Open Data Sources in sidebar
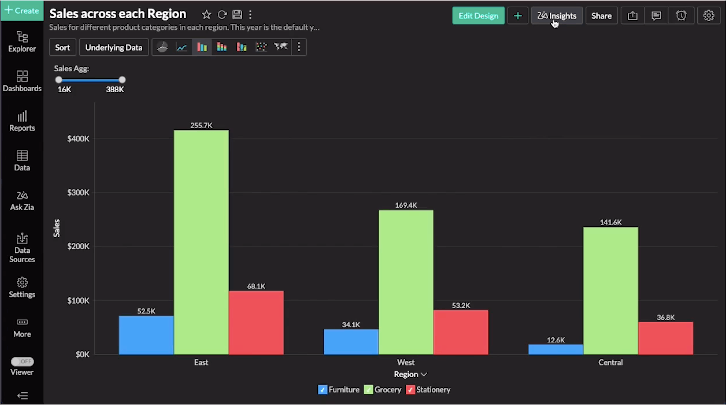This screenshot has width=726, height=405. pos(22,248)
